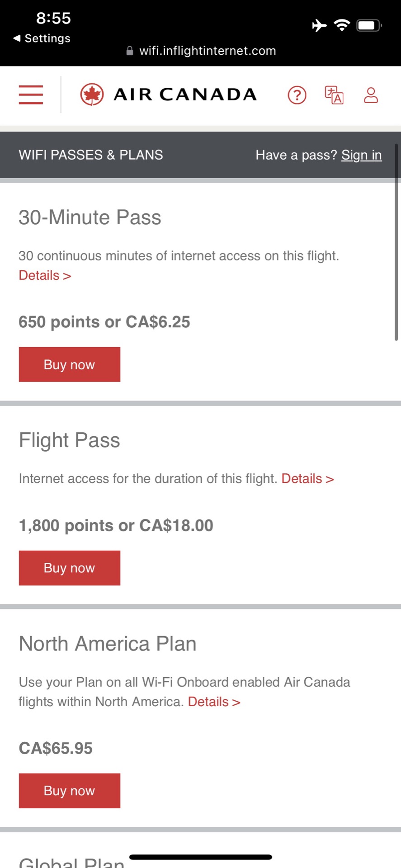Image resolution: width=401 pixels, height=868 pixels.
Task: Open the help question mark icon
Action: pyautogui.click(x=297, y=95)
